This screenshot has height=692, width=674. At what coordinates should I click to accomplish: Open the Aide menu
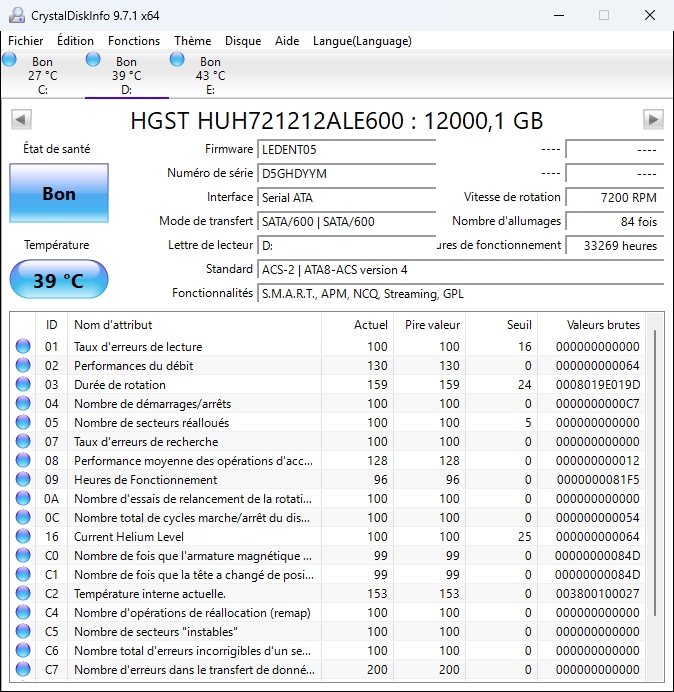click(x=287, y=41)
